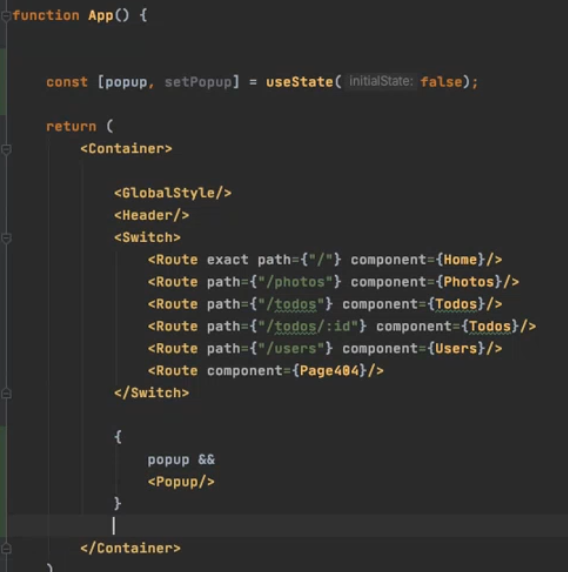This screenshot has height=572, width=568.
Task: Fold at the closing Switch tag marker
Action: pos(6,394)
